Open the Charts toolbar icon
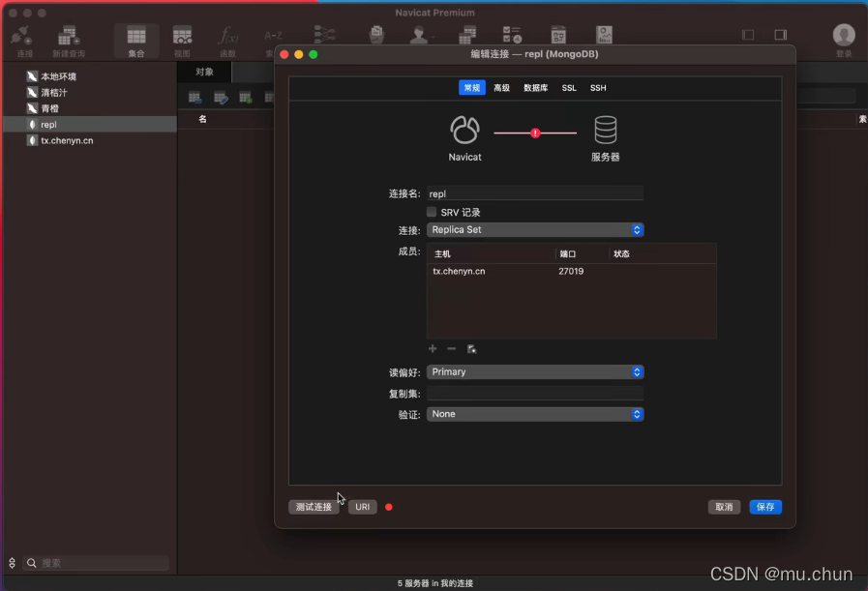Image resolution: width=868 pixels, height=591 pixels. point(604,35)
